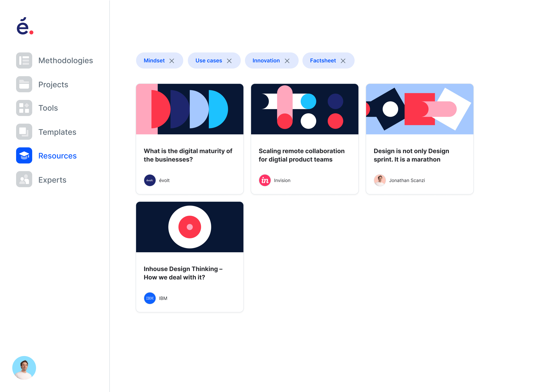Open article about digital maturity of businesses

(188, 155)
